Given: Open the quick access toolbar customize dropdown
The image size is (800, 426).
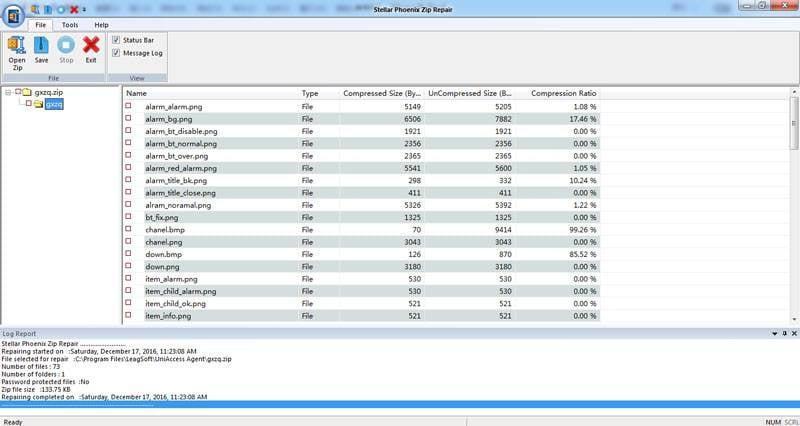Looking at the screenshot, I should tap(84, 9).
